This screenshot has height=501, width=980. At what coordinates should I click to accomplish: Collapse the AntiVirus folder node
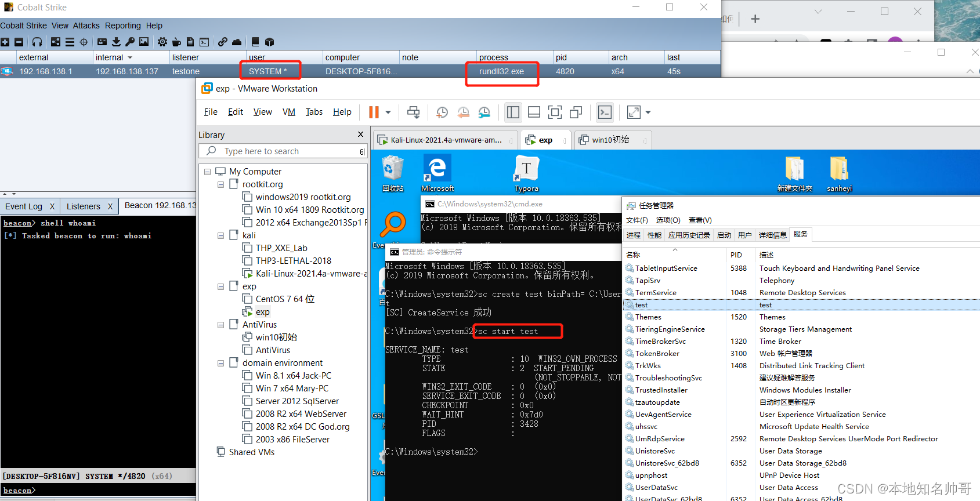(x=220, y=325)
